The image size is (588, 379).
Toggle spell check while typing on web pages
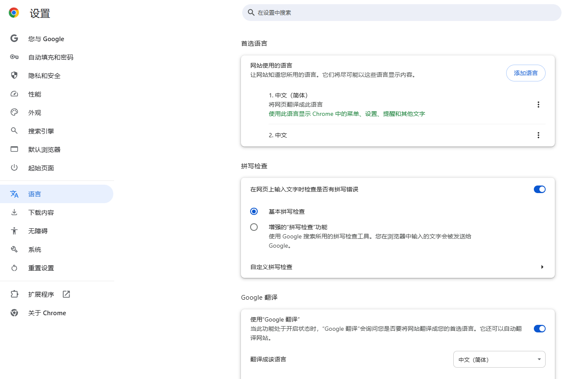[539, 189]
